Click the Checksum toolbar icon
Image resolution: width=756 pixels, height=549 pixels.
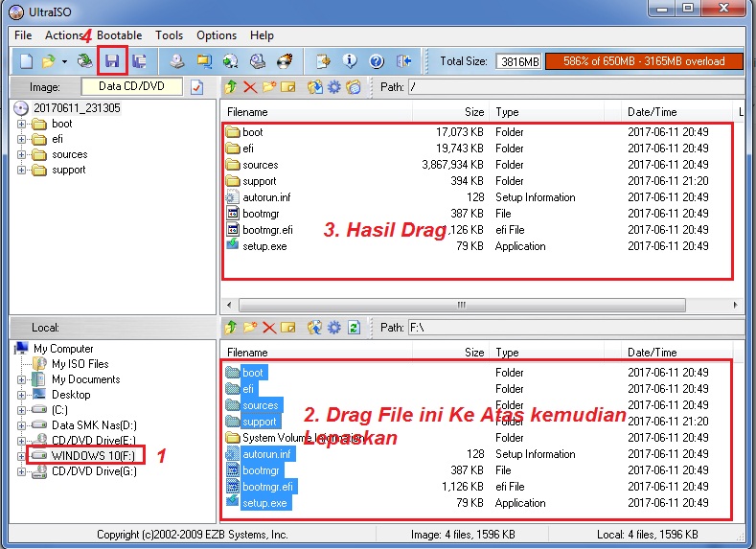coord(323,61)
